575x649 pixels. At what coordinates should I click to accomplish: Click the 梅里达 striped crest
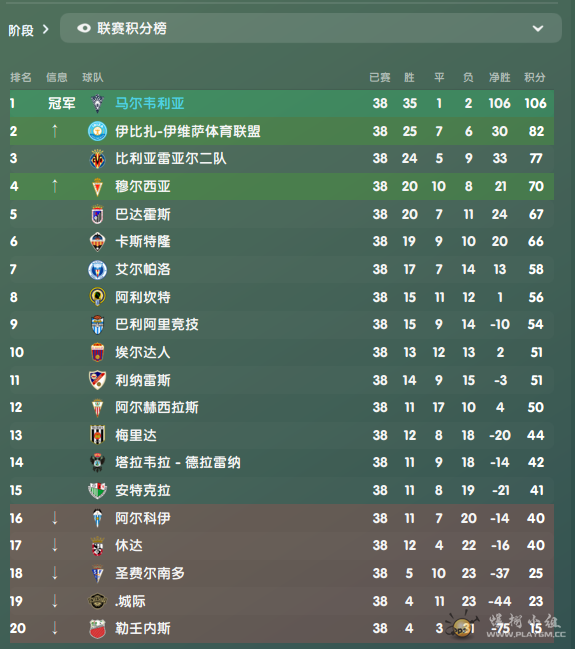click(98, 435)
